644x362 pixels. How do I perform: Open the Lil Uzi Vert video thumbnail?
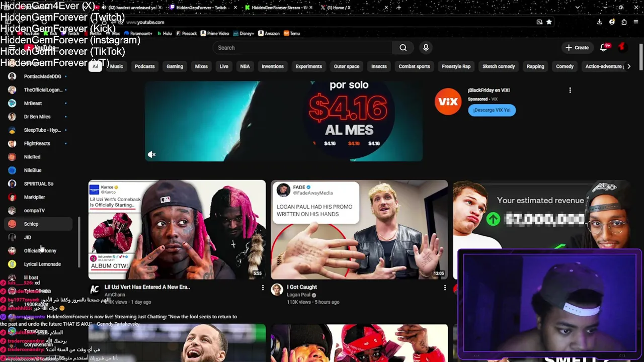point(177,229)
